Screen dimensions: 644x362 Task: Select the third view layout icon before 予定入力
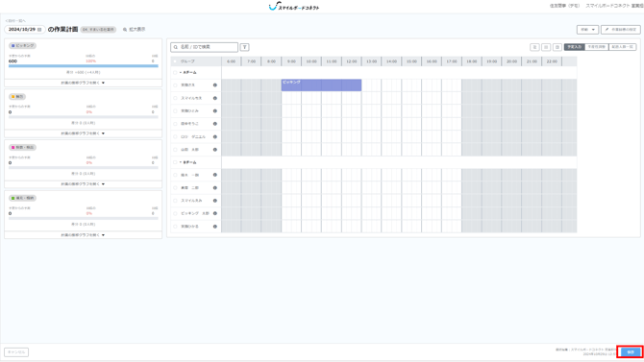(x=557, y=47)
